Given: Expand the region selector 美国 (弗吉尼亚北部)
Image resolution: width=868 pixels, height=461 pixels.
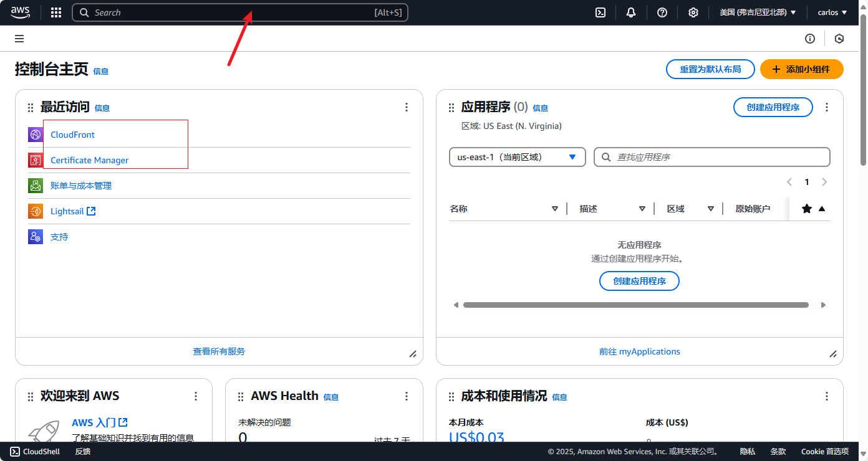Looking at the screenshot, I should pyautogui.click(x=758, y=12).
